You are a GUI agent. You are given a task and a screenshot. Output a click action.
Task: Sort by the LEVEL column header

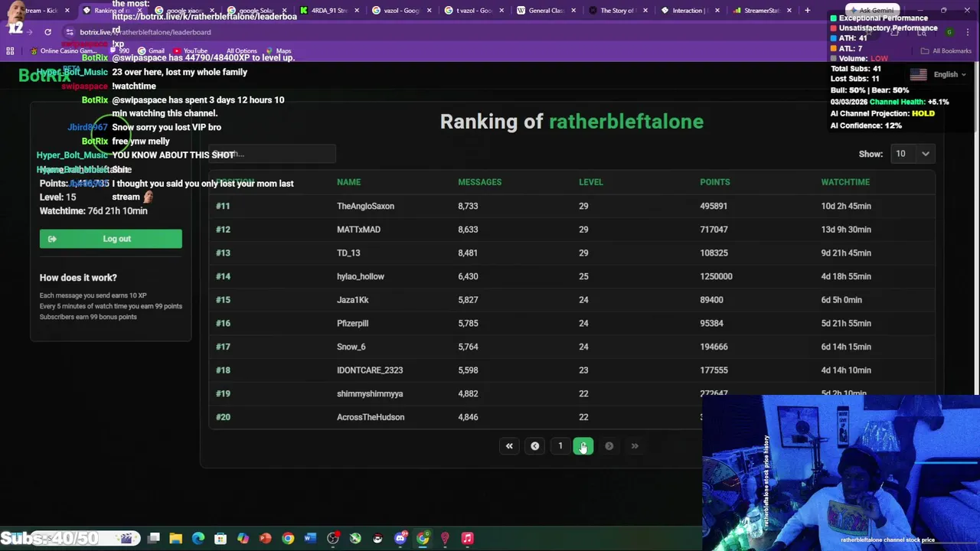point(591,182)
